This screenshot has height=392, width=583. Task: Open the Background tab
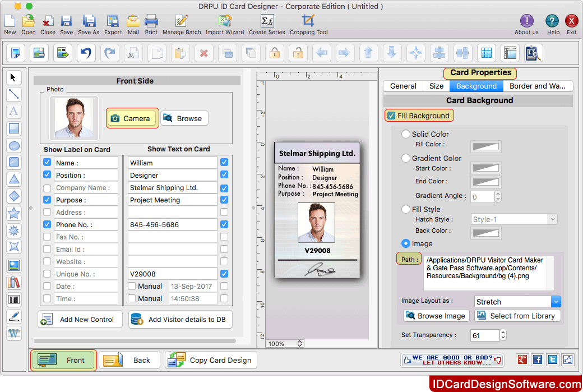point(476,86)
